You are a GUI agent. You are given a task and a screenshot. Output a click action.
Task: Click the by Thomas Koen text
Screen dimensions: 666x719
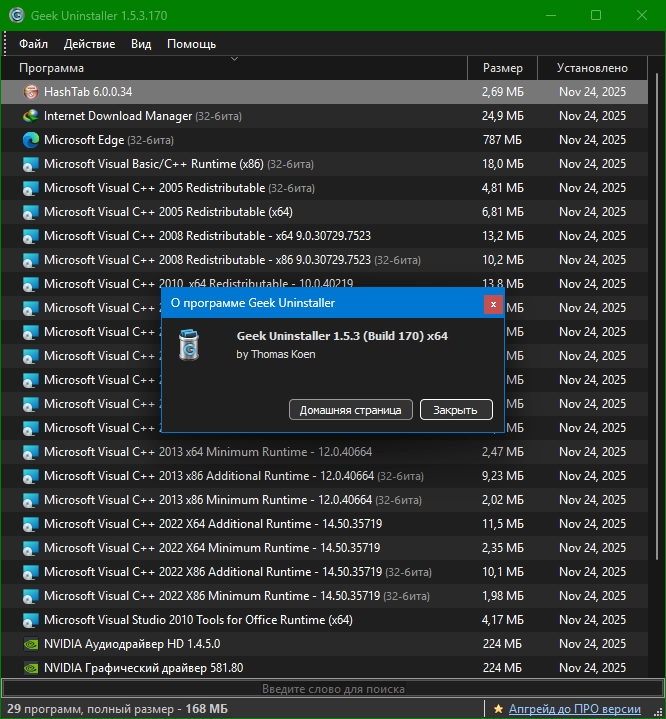276,354
